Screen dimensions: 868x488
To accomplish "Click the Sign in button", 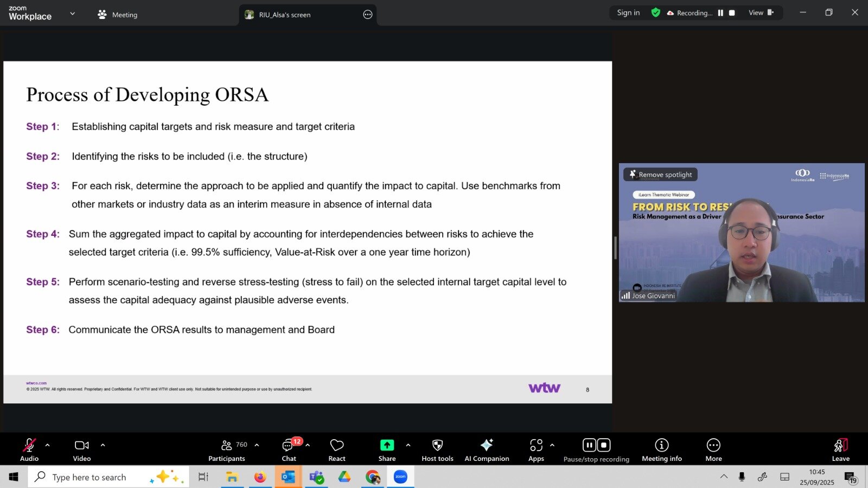I will [x=628, y=13].
